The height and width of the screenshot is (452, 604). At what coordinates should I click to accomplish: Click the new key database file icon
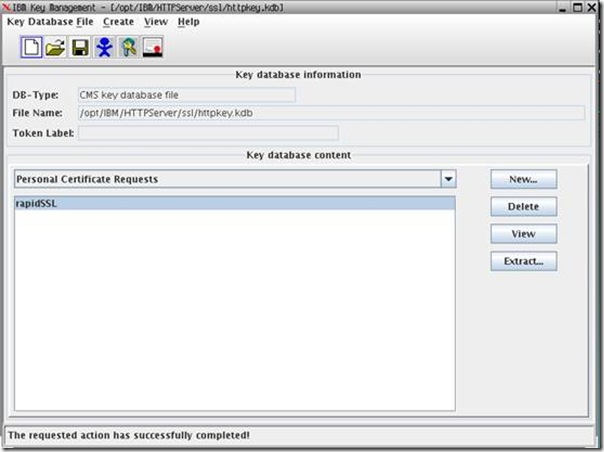pos(31,48)
